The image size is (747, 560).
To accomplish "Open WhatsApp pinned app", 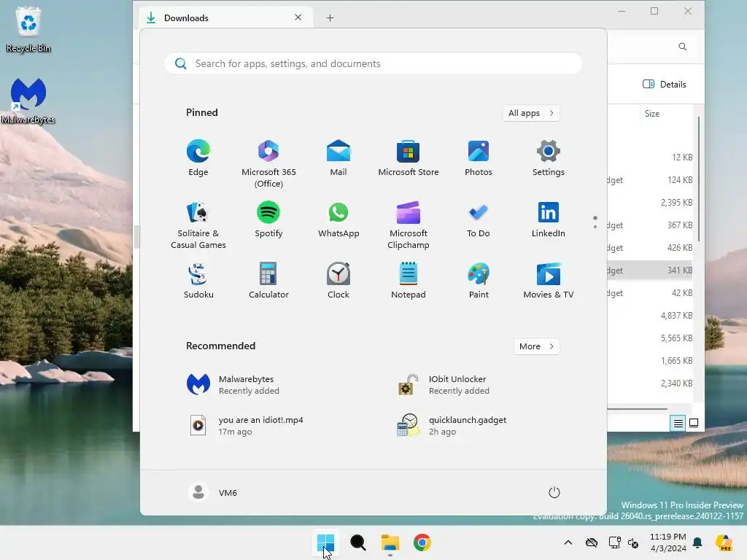I will (x=338, y=219).
